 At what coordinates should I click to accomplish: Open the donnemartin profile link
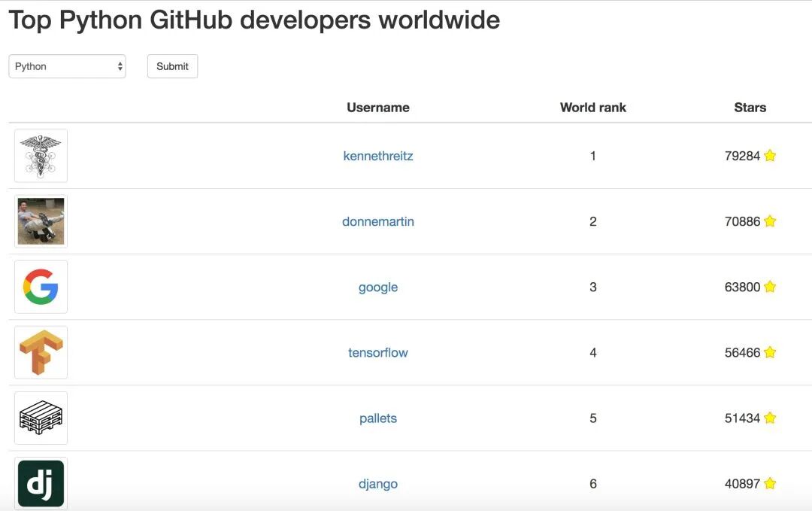(x=378, y=221)
